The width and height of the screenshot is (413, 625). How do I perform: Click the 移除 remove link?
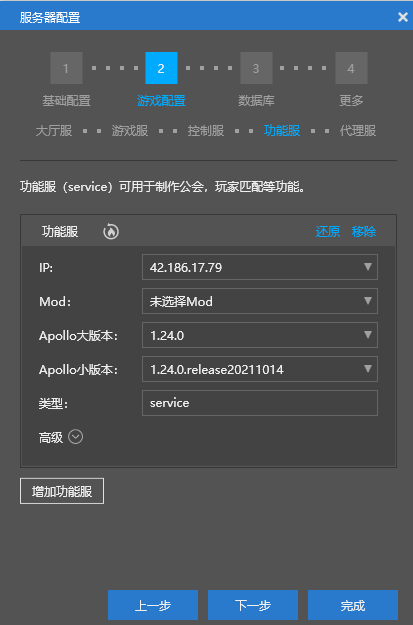coord(364,232)
